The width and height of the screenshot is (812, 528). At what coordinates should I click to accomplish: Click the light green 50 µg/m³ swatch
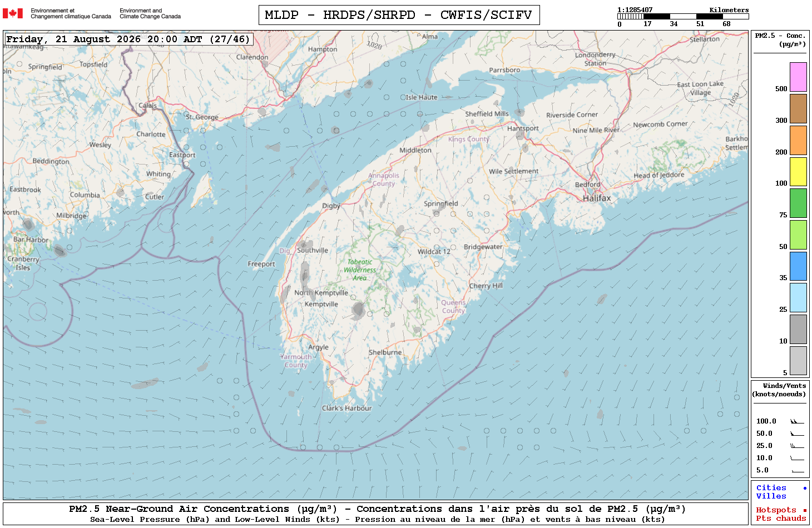click(798, 235)
